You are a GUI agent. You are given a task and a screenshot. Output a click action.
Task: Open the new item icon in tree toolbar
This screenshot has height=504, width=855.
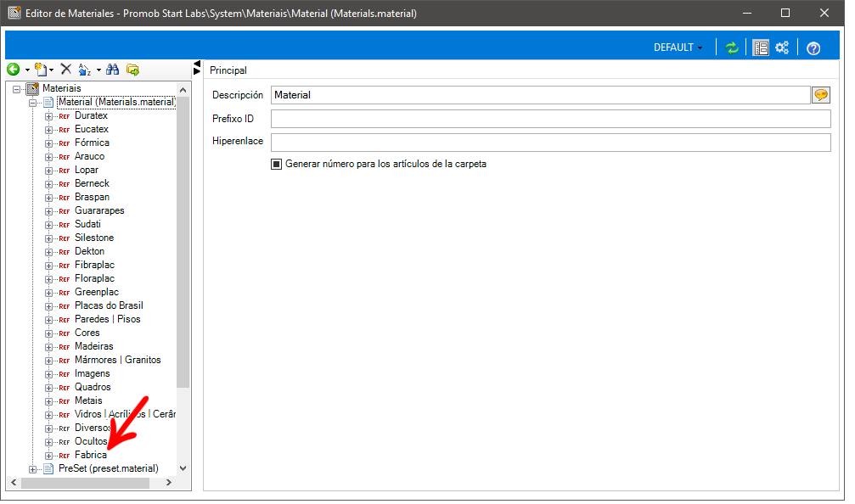[x=41, y=70]
